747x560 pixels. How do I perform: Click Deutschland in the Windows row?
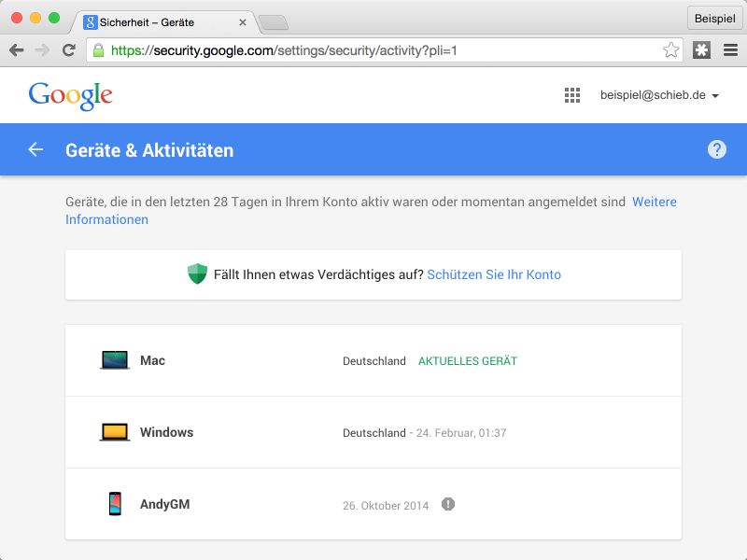tap(374, 433)
